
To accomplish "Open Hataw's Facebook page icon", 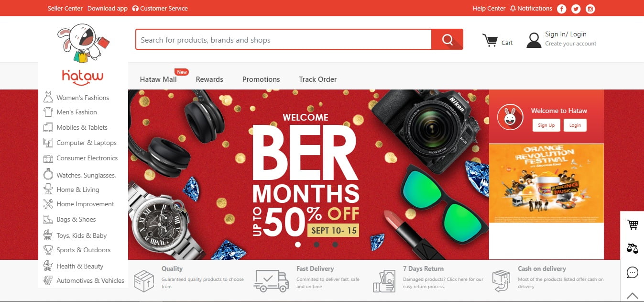I will point(562,9).
